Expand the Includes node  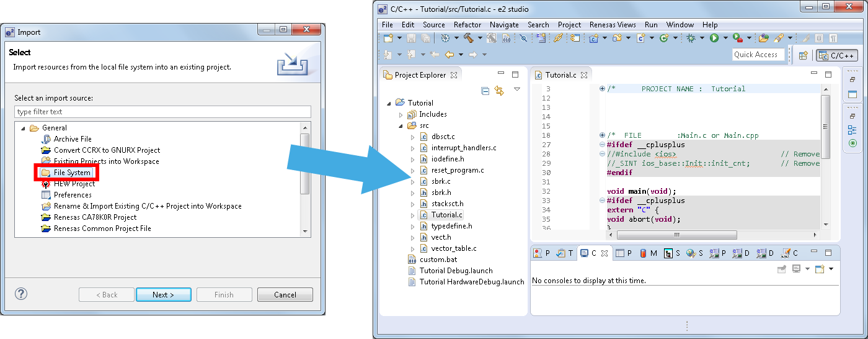[x=401, y=114]
